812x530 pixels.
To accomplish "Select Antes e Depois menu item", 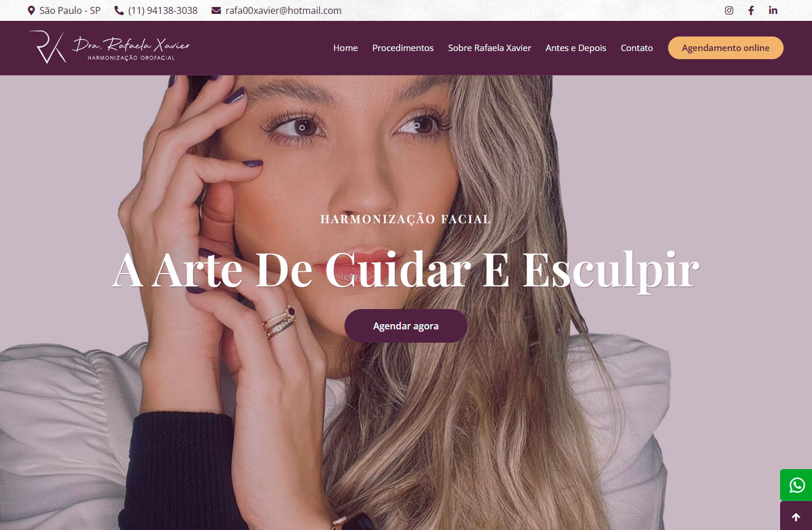I will click(x=576, y=48).
